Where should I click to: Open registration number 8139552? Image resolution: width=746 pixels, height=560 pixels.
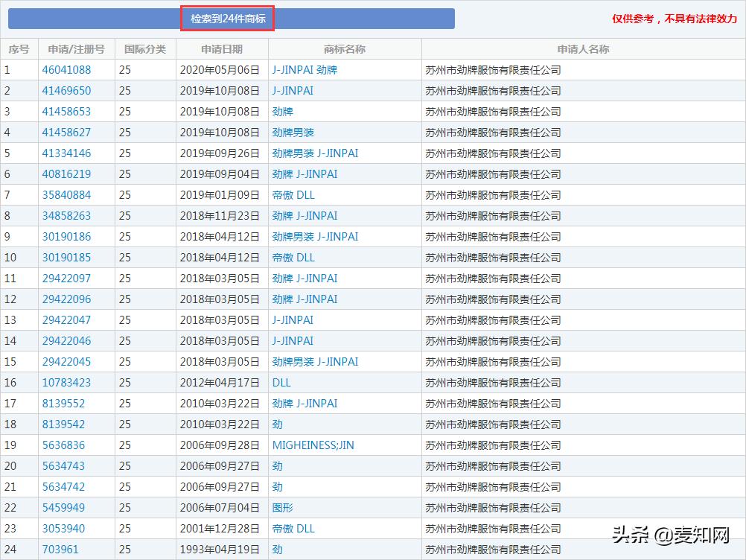pyautogui.click(x=63, y=404)
